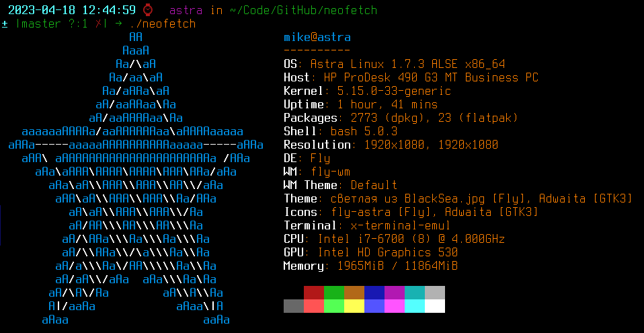Viewport: 644px width, 333px height.
Task: Click the 'Terminal' field label
Action: tap(311, 226)
